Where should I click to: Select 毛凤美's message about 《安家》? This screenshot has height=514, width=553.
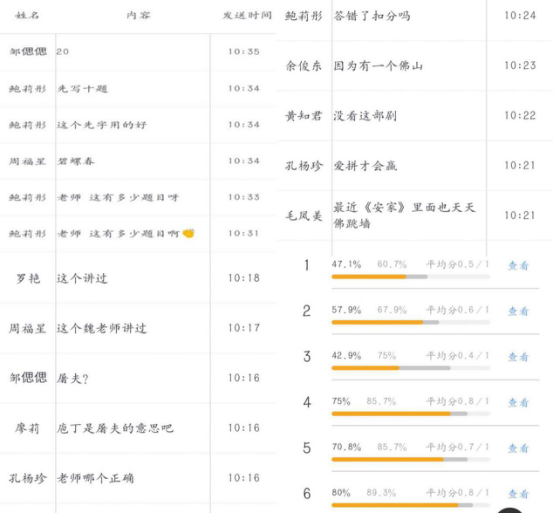click(405, 215)
